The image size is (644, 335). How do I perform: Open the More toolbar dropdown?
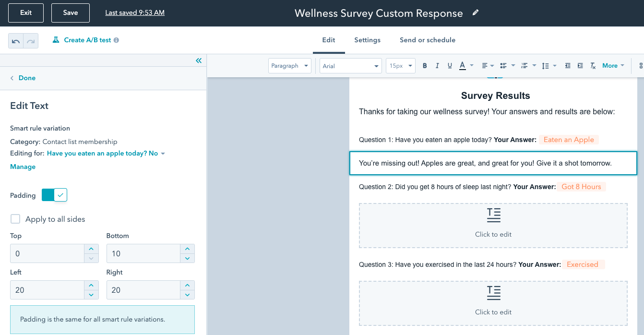pyautogui.click(x=613, y=66)
